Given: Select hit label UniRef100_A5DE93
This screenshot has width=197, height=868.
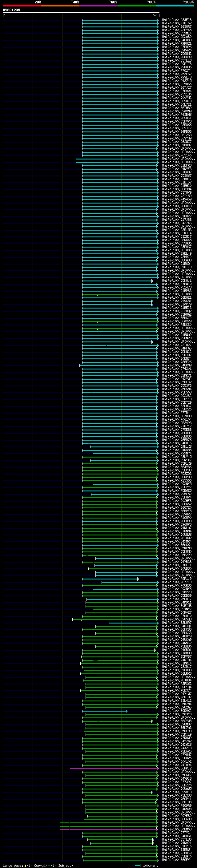Looking at the screenshot, I should (x=177, y=731).
